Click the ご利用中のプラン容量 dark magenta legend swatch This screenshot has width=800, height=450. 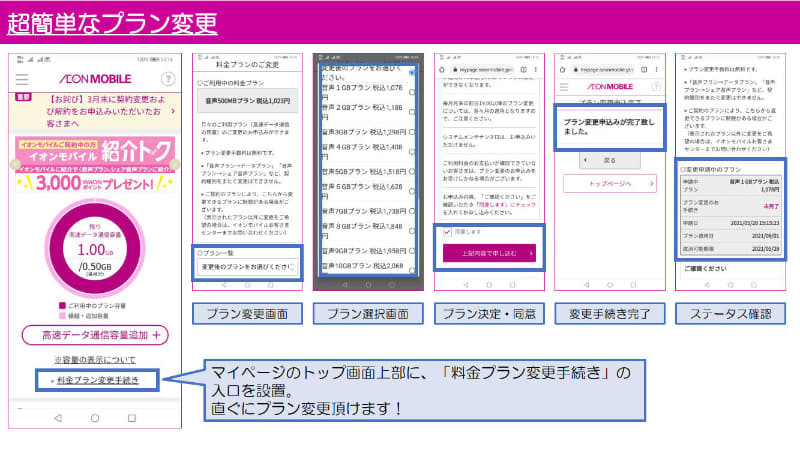pos(62,306)
